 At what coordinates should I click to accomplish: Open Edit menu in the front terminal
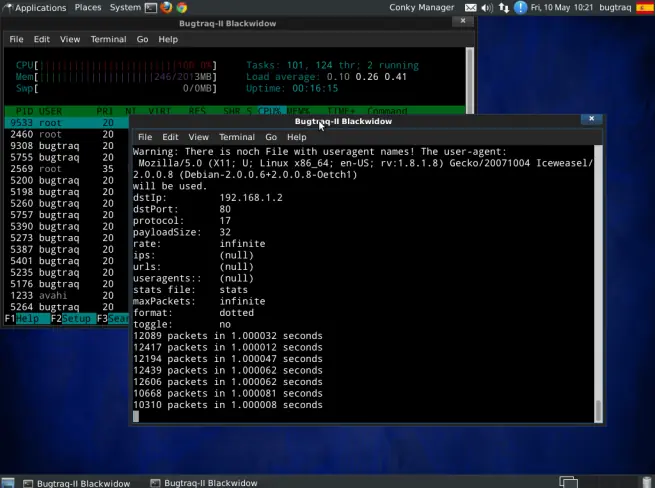point(170,137)
